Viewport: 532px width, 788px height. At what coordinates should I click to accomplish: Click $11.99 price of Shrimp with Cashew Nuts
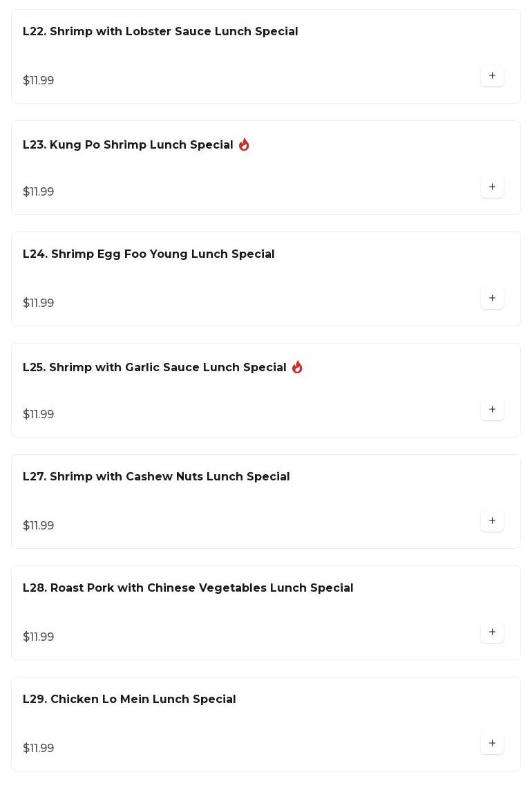point(39,525)
